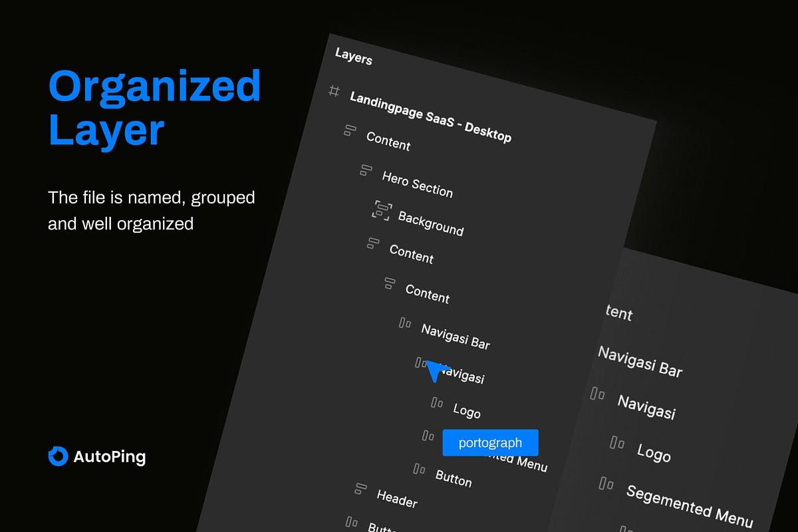
Task: Select the Logo name in front Layers panel
Action: pos(467,410)
